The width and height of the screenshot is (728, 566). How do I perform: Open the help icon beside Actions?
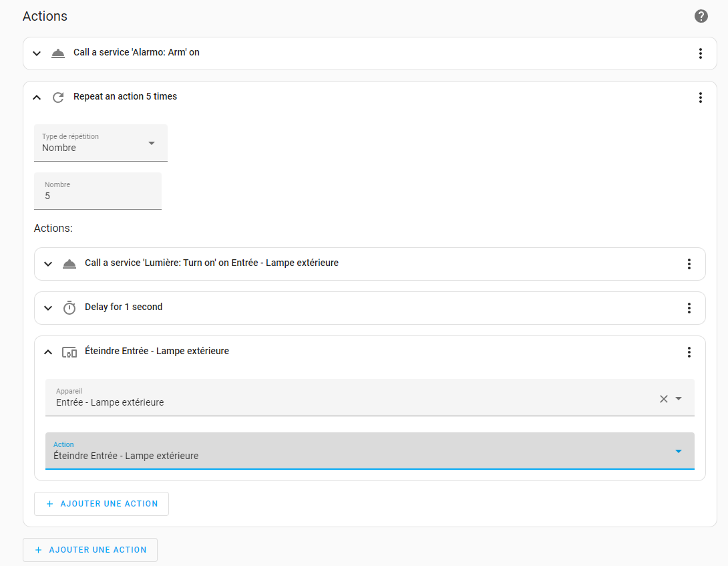(x=701, y=16)
